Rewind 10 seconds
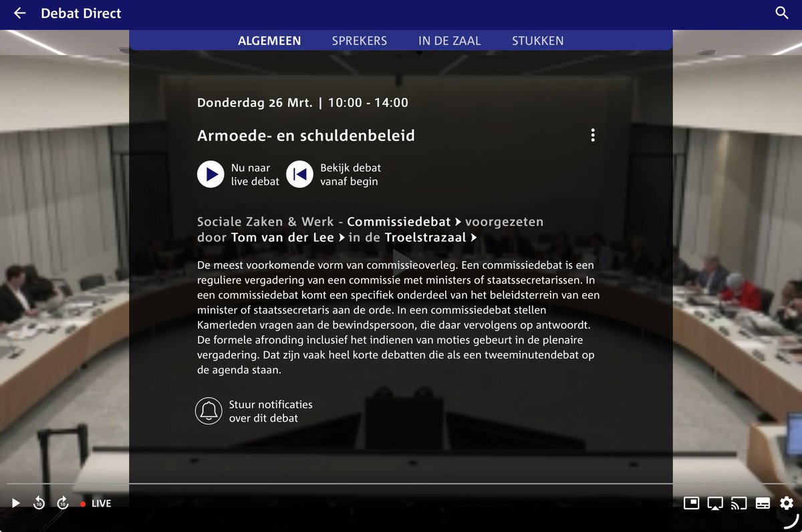Image resolution: width=802 pixels, height=532 pixels. 39,503
